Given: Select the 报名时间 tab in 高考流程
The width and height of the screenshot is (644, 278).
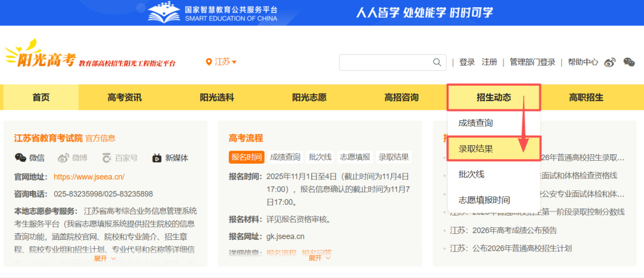Looking at the screenshot, I should tap(246, 157).
